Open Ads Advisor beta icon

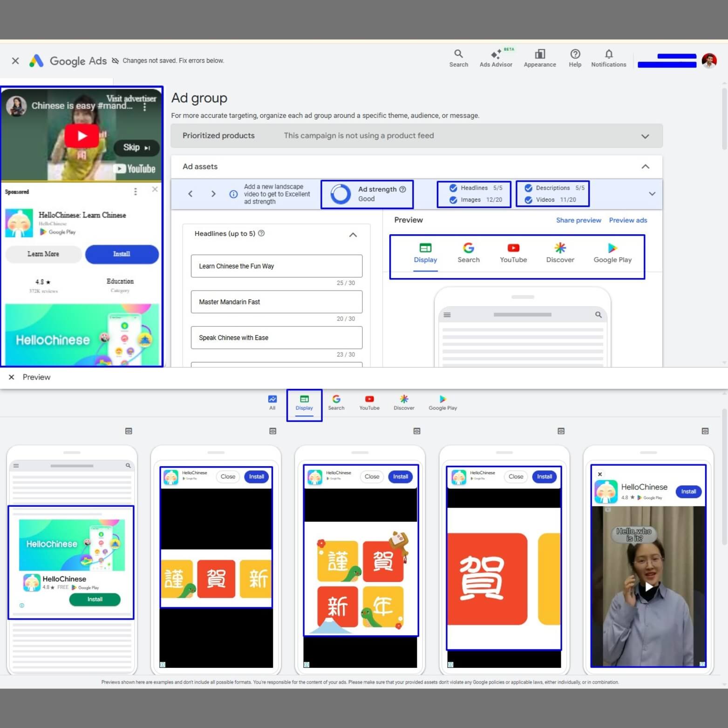tap(496, 54)
